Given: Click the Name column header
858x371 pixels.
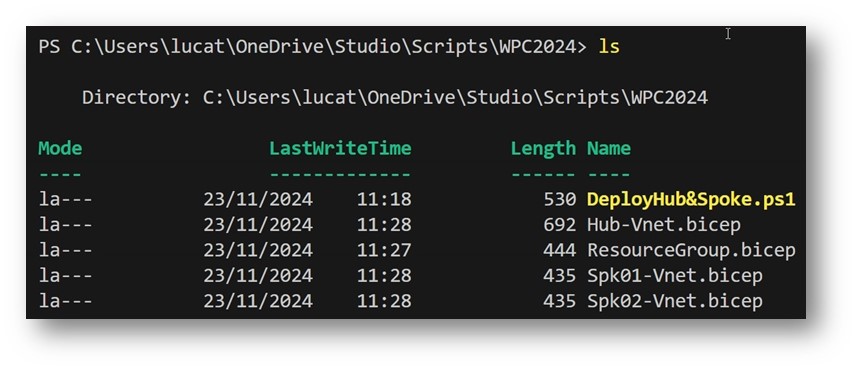Looking at the screenshot, I should point(609,148).
